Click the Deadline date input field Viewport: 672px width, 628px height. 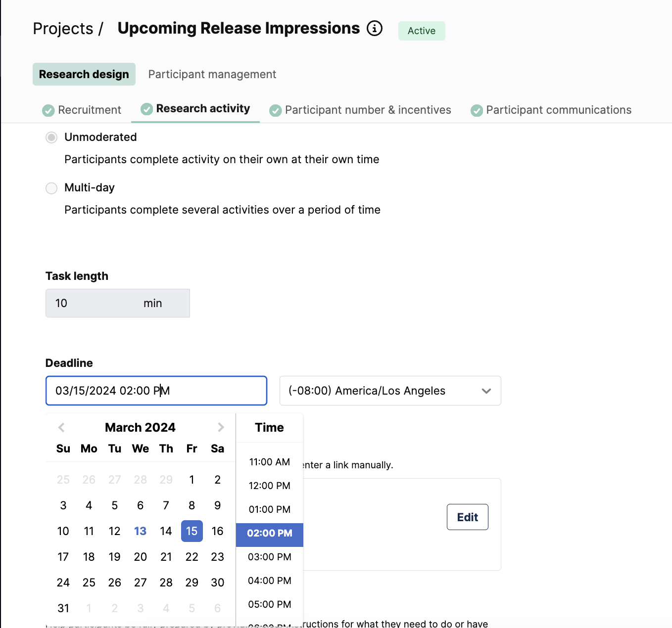pyautogui.click(x=156, y=391)
